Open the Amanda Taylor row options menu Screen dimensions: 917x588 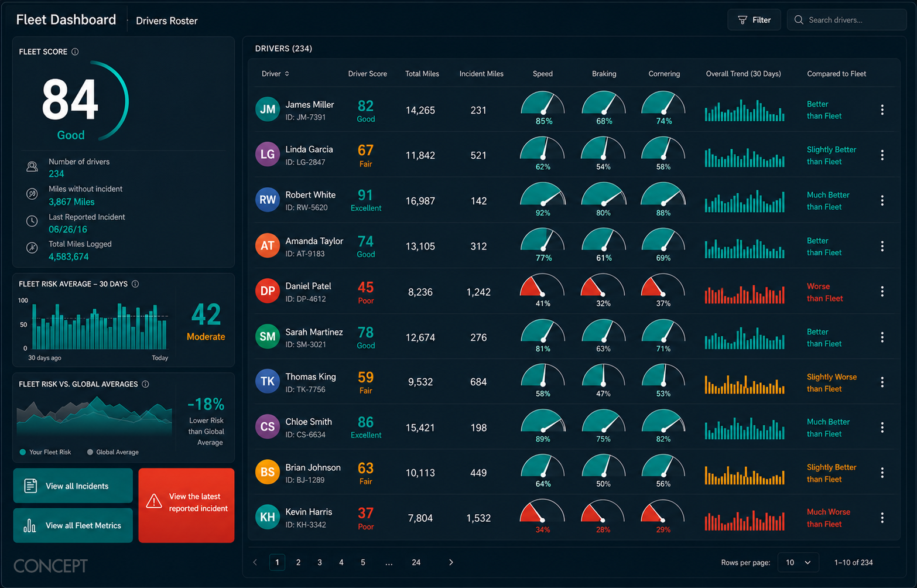pyautogui.click(x=882, y=246)
